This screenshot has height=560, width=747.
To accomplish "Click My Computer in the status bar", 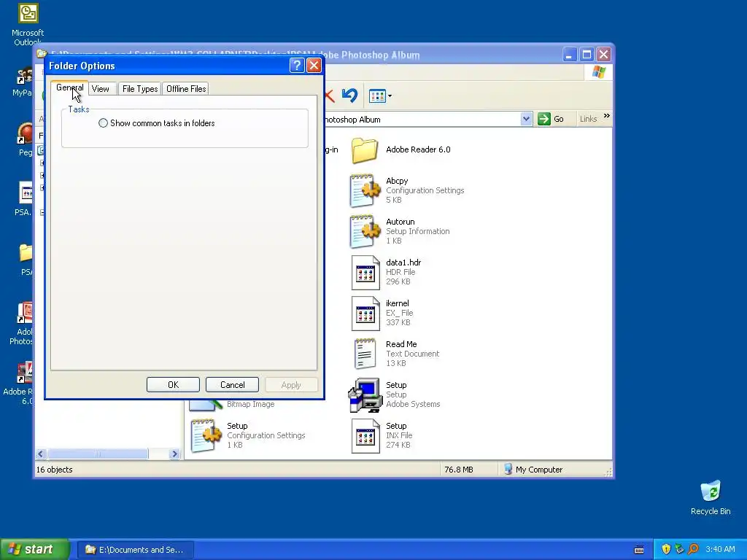I will 533,470.
